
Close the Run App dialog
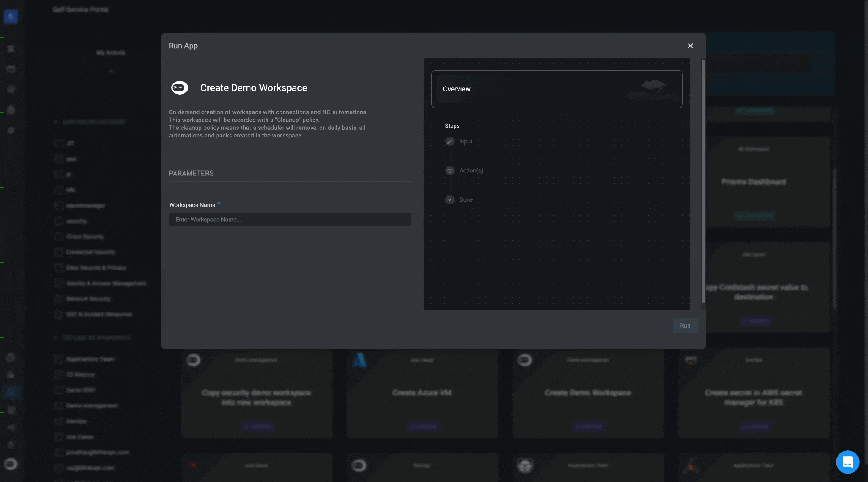coord(690,46)
